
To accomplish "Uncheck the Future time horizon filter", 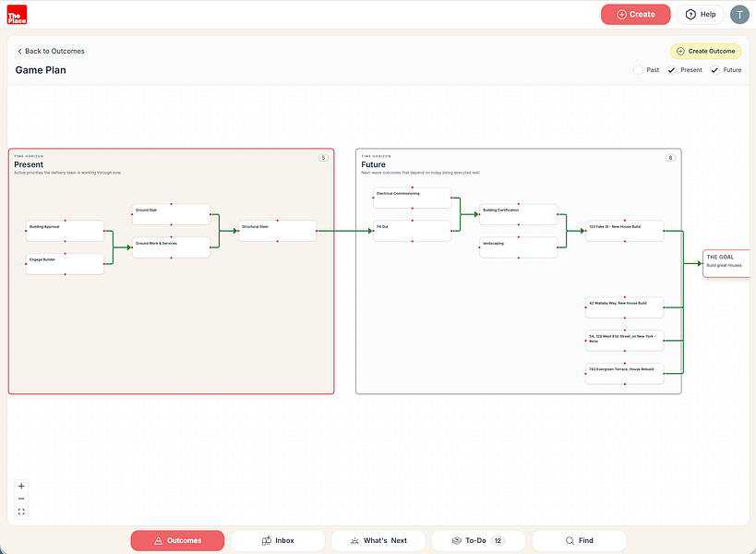I will click(x=714, y=70).
